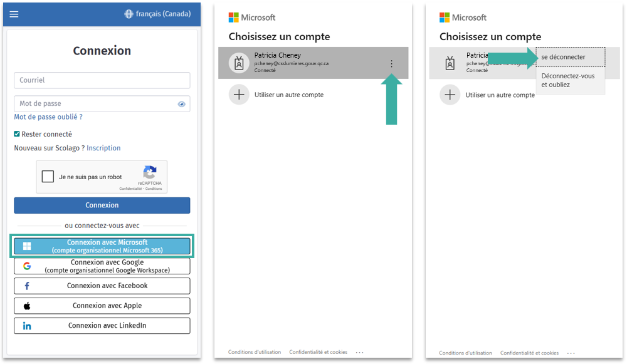The width and height of the screenshot is (627, 364).
Task: Choose Utiliser un autre compte in middle panel
Action: point(288,95)
